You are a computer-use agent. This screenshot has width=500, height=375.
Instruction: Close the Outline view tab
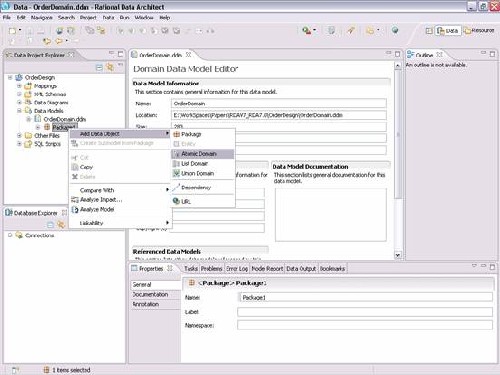point(439,54)
